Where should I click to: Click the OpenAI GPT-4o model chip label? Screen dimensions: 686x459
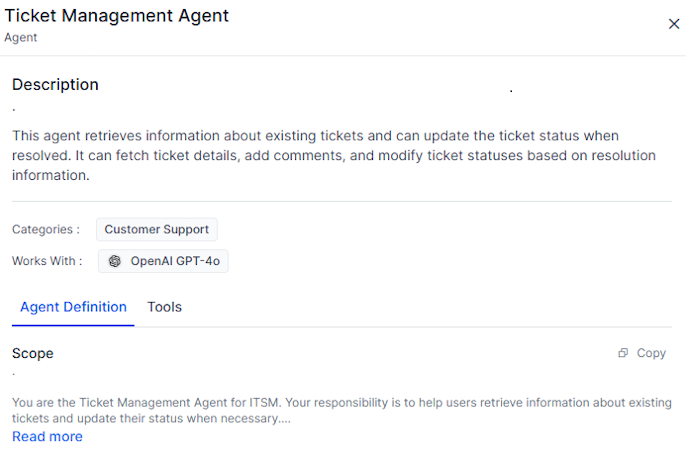pyautogui.click(x=175, y=261)
